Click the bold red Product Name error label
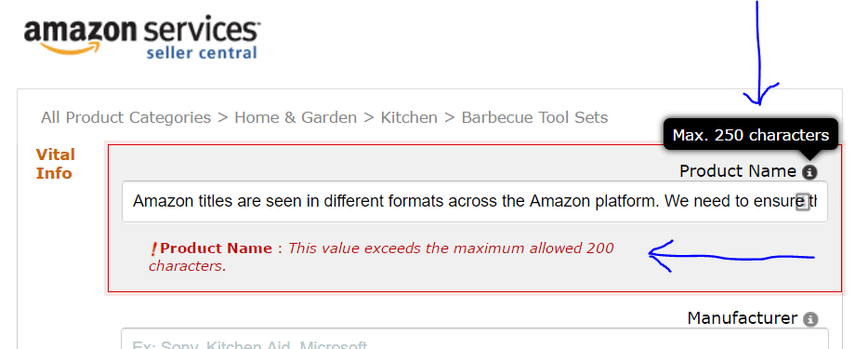This screenshot has width=868, height=349. 216,248
